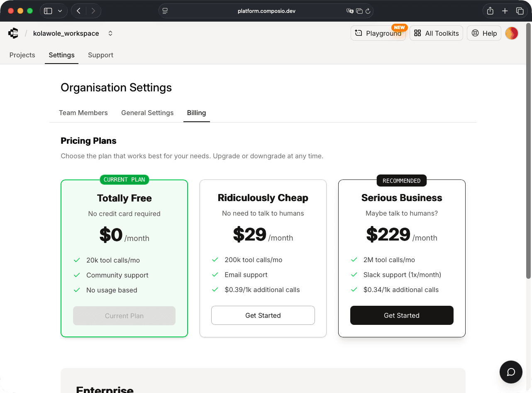Click the browser share icon
This screenshot has width=532, height=393.
[490, 11]
